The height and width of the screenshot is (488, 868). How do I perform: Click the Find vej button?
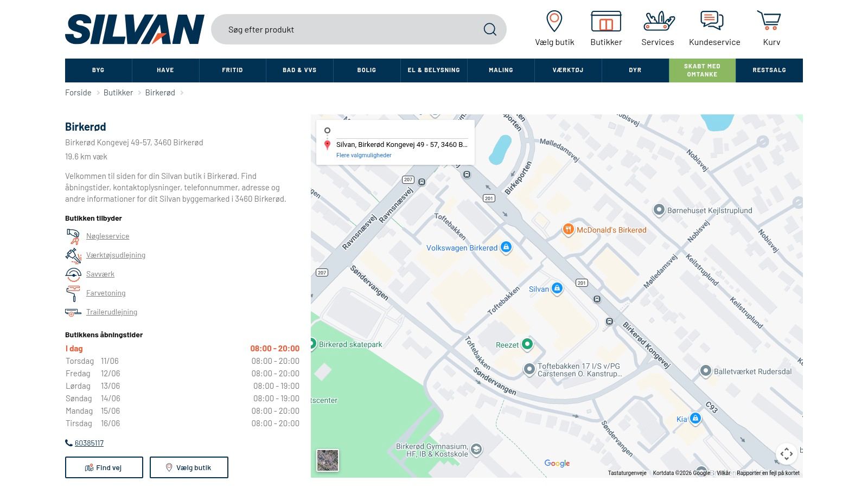click(104, 467)
